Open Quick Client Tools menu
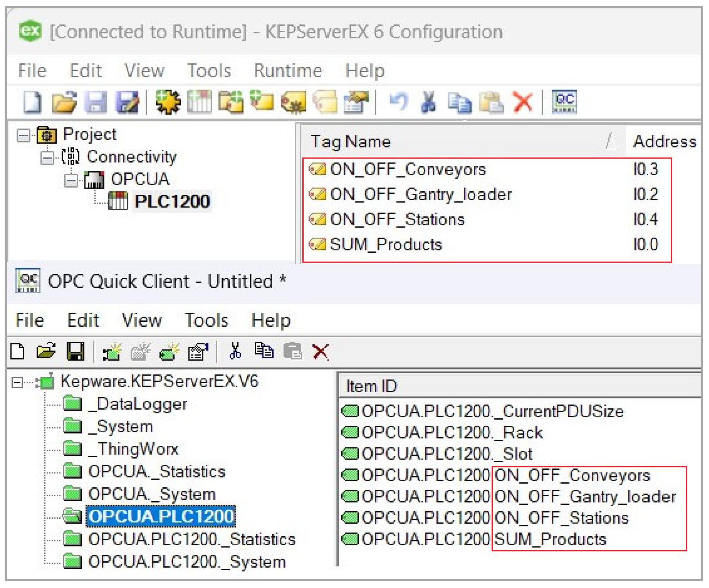Image resolution: width=709 pixels, height=588 pixels. click(206, 320)
